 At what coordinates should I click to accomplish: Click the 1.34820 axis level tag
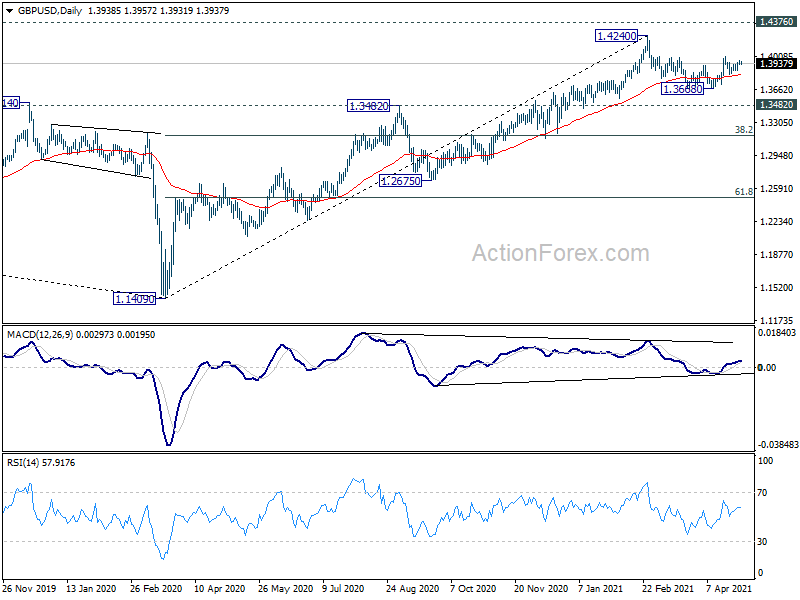[x=776, y=105]
